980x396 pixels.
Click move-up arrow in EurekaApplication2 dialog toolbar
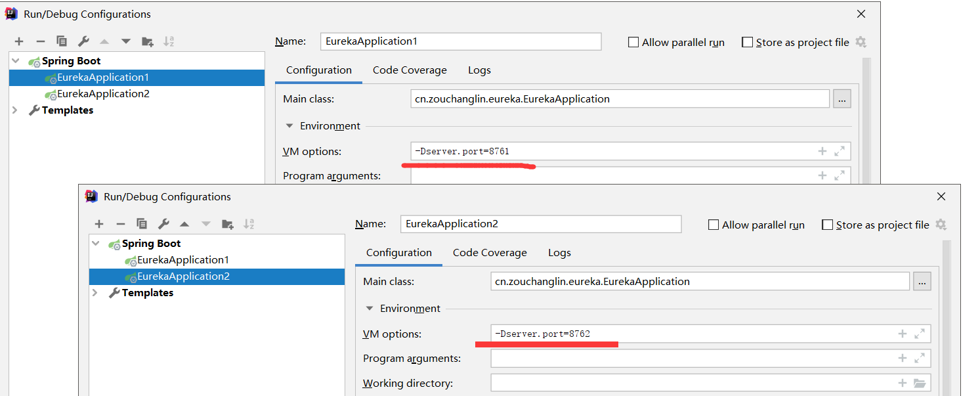(184, 224)
